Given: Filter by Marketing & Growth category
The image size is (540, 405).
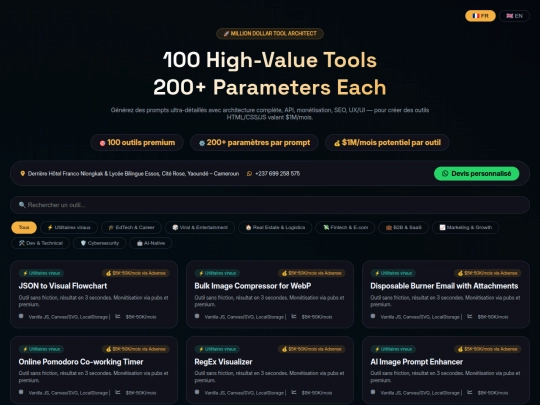Looking at the screenshot, I should pyautogui.click(x=465, y=227).
